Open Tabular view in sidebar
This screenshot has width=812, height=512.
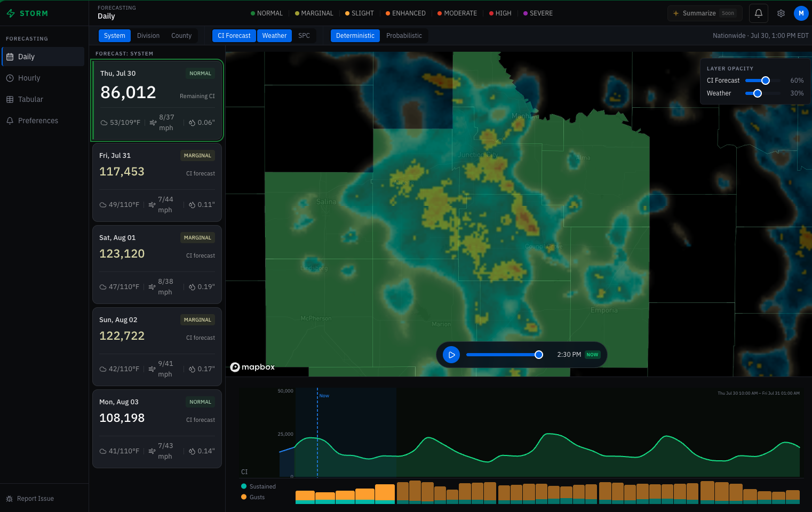click(43, 99)
